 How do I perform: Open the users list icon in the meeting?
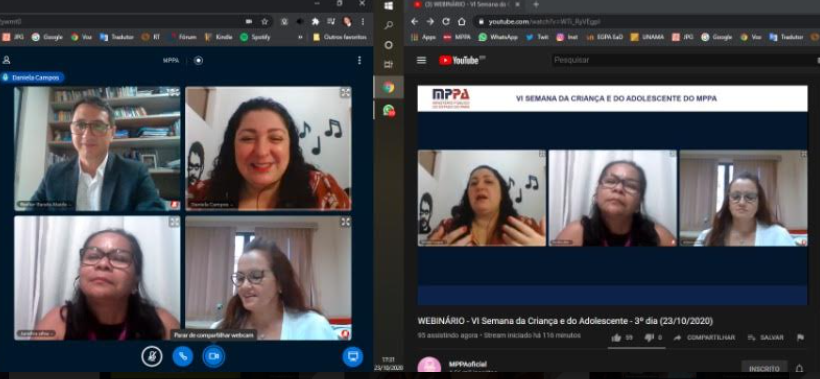pyautogui.click(x=6, y=61)
